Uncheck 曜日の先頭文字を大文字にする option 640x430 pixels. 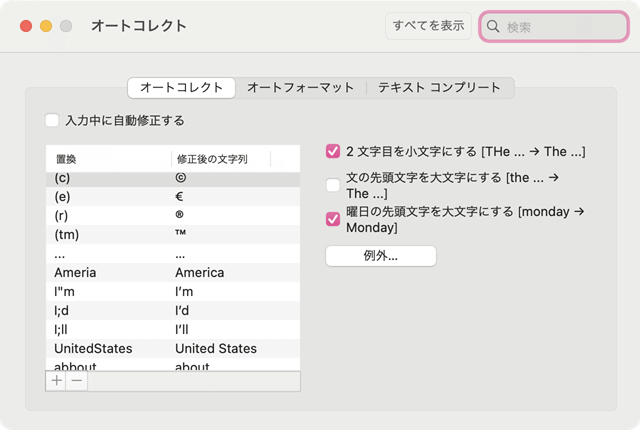pyautogui.click(x=333, y=219)
